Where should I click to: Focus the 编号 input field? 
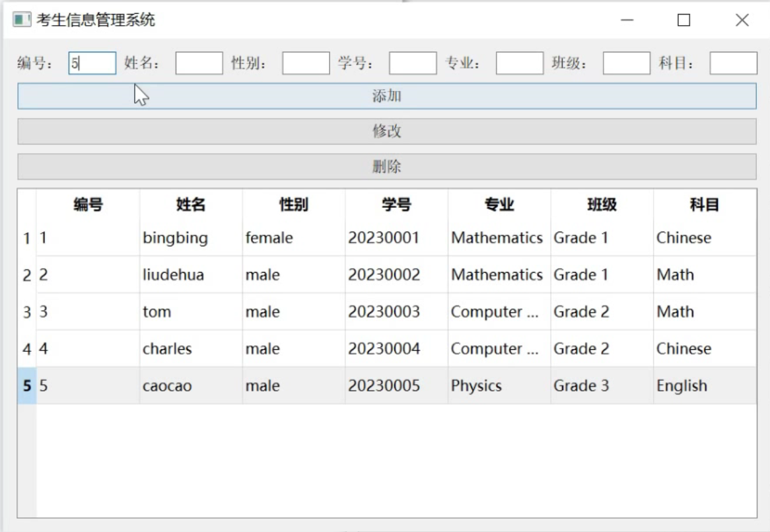point(92,63)
